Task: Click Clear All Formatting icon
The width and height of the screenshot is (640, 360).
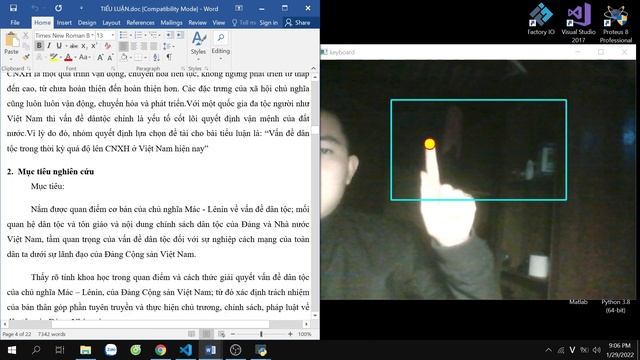Action: click(107, 46)
